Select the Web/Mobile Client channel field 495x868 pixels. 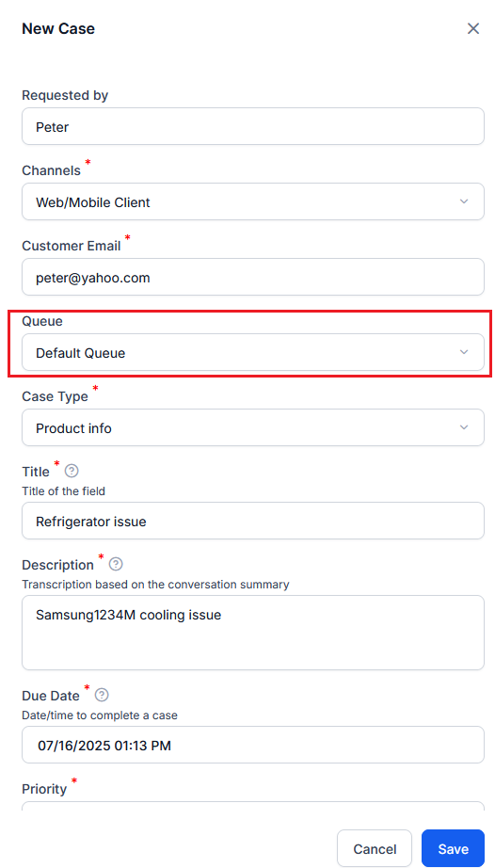(x=253, y=201)
